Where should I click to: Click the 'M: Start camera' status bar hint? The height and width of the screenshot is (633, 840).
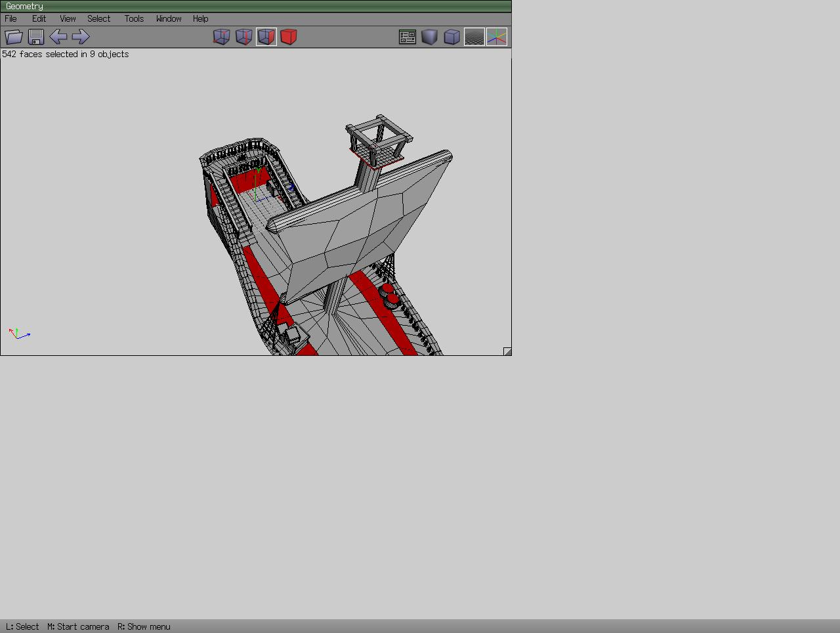78,627
